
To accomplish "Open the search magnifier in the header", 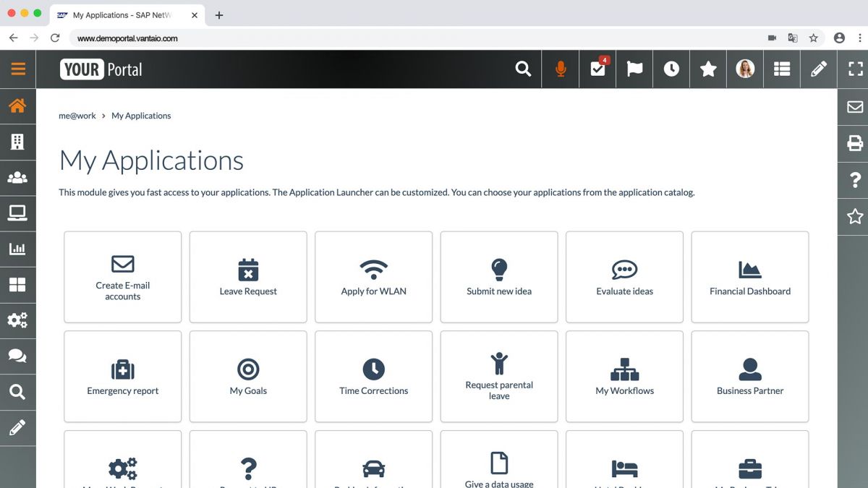I will click(x=523, y=69).
